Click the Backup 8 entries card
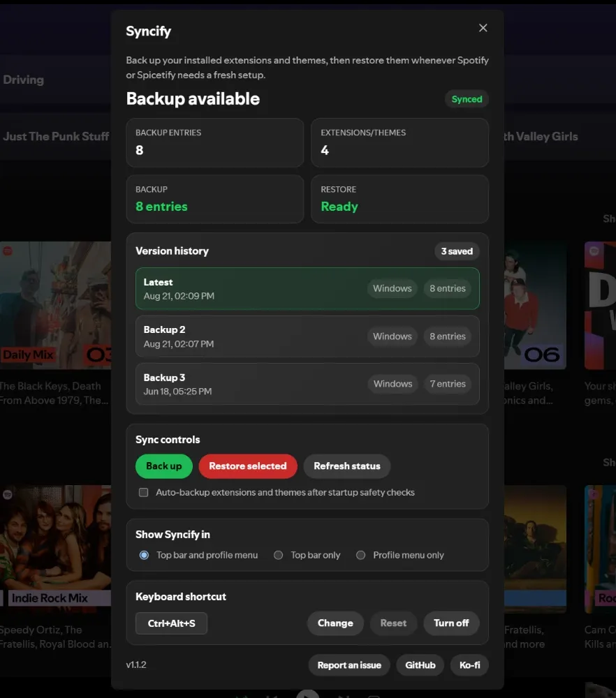 tap(215, 199)
